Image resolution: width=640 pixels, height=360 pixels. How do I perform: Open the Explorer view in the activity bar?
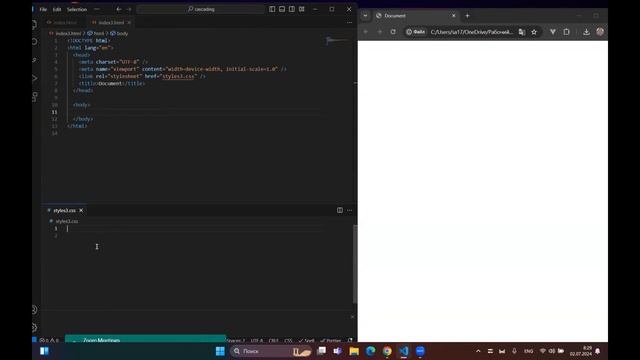pyautogui.click(x=35, y=24)
